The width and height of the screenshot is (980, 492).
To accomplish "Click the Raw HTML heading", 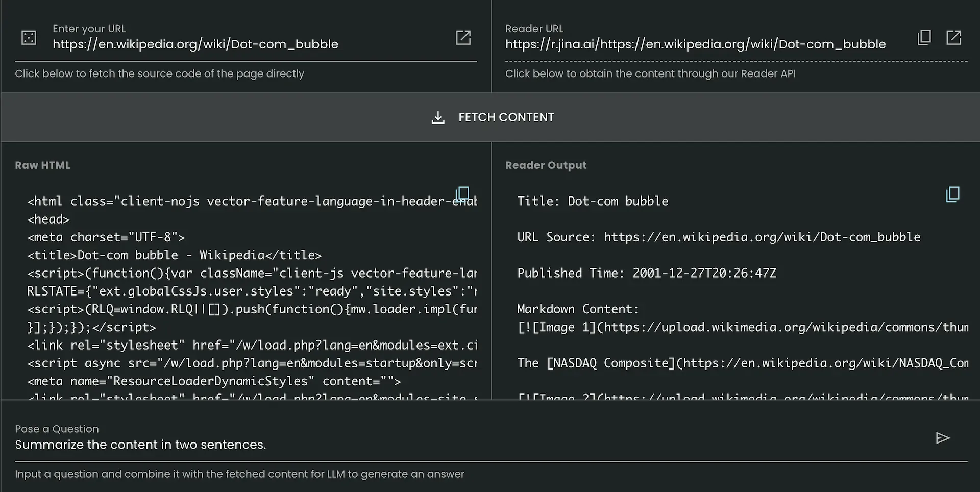I will coord(42,165).
